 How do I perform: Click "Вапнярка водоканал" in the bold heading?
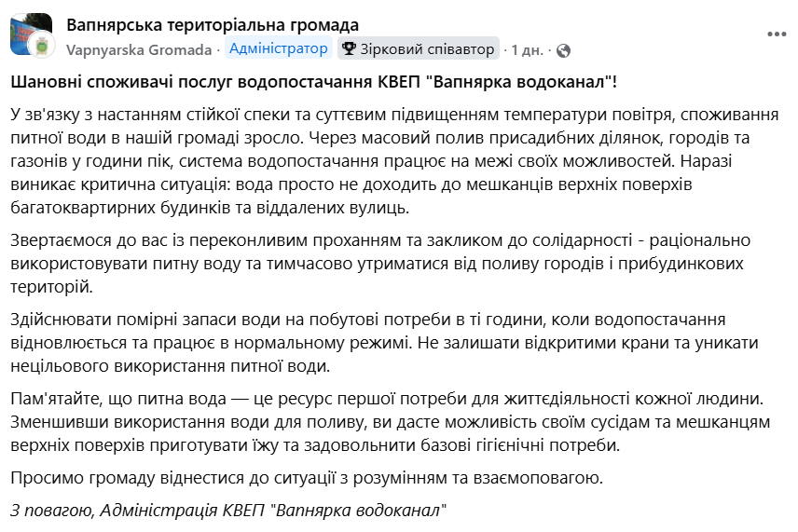click(x=520, y=81)
